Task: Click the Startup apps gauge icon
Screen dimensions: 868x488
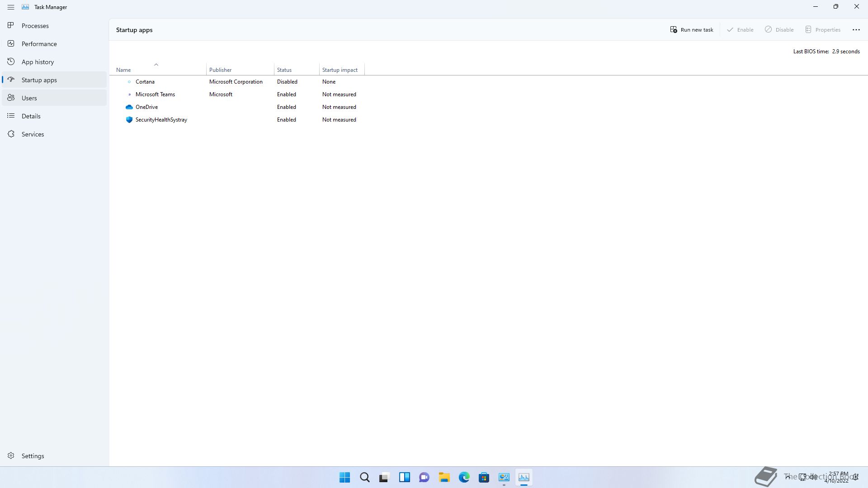Action: coord(11,80)
